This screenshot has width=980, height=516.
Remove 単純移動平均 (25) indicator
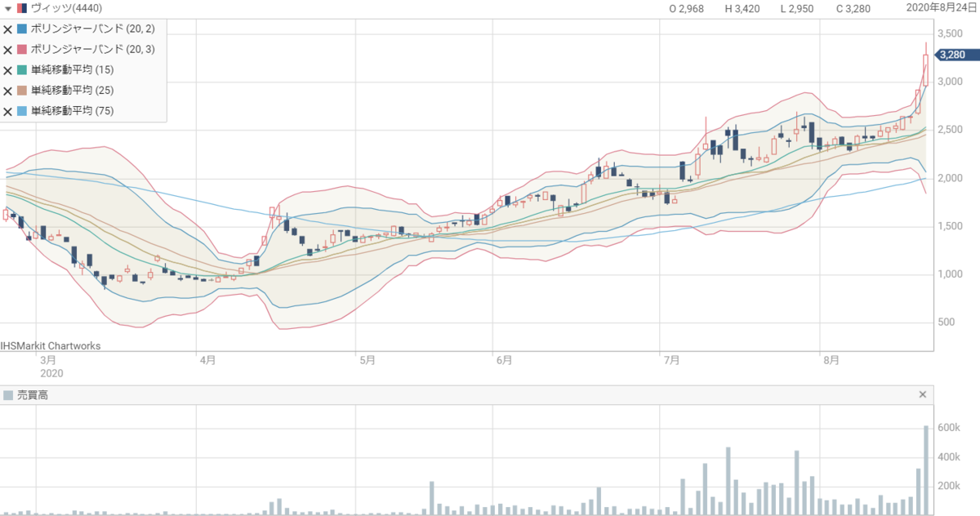[x=7, y=91]
